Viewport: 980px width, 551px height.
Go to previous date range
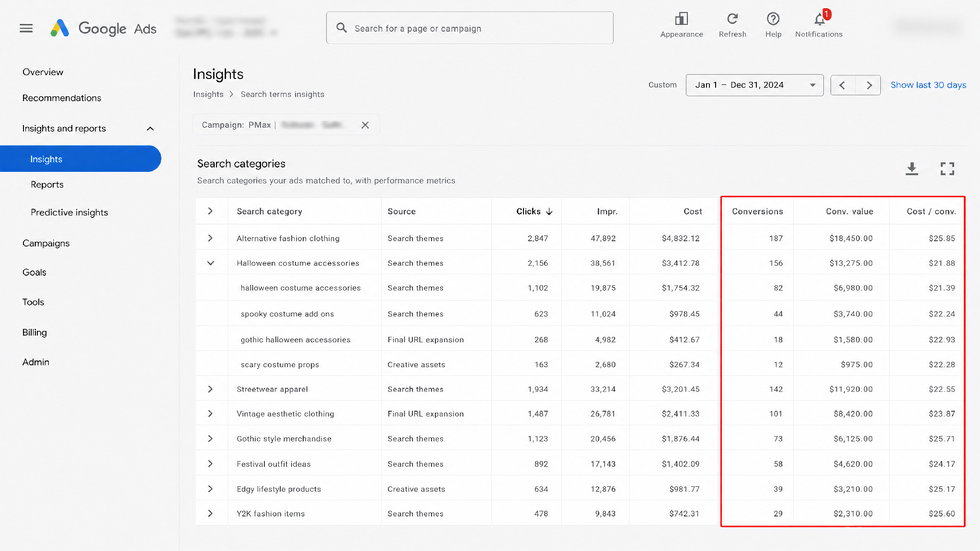pos(843,85)
